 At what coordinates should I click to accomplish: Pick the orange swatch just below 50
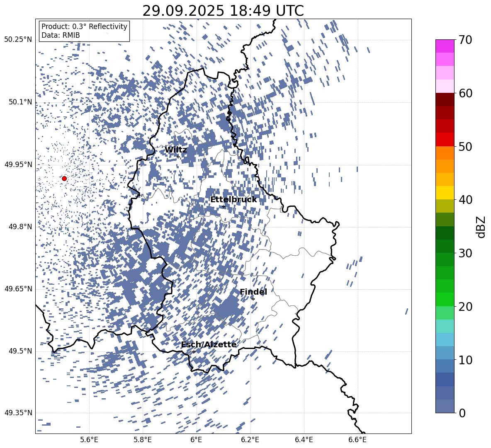(x=445, y=153)
